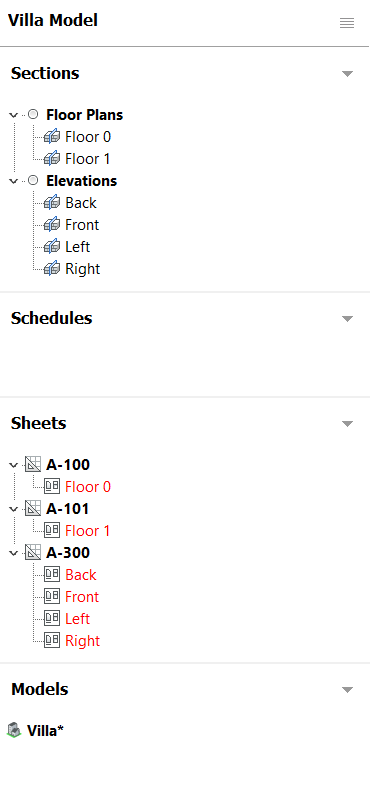
Task: Toggle the Elevations circle marker
Action: click(33, 181)
